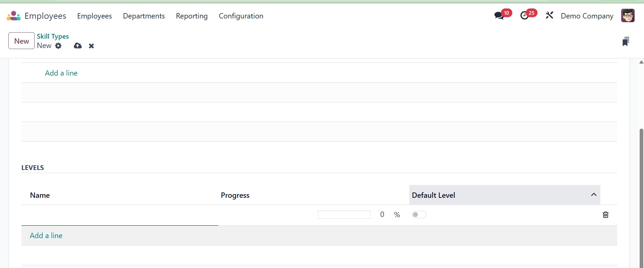The width and height of the screenshot is (644, 268).
Task: Delete the level row with trash icon
Action: [x=605, y=215]
